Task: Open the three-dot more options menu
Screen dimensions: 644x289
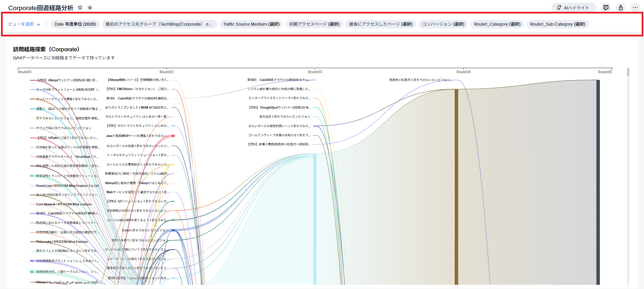Action: click(x=635, y=7)
